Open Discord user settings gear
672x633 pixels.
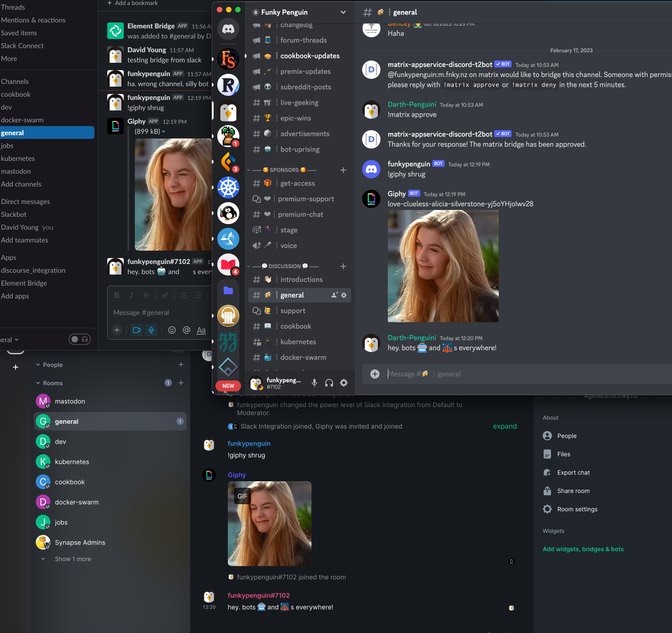[344, 383]
